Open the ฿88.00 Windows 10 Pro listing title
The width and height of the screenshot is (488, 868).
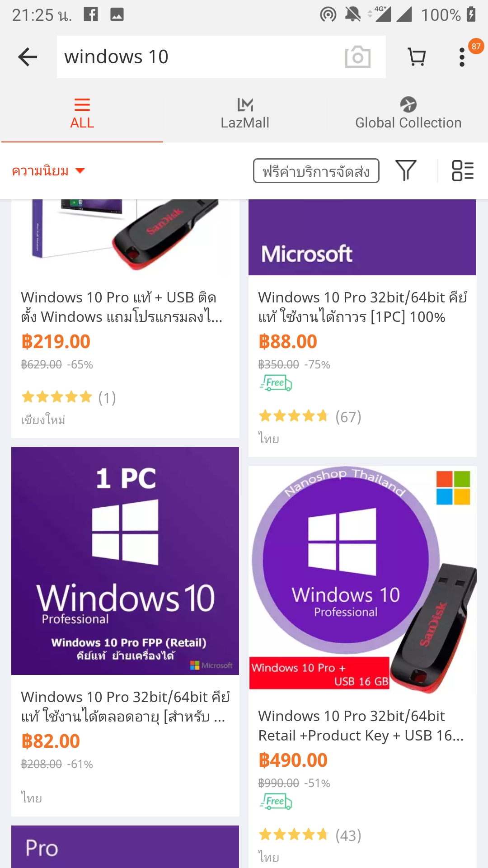click(x=362, y=307)
